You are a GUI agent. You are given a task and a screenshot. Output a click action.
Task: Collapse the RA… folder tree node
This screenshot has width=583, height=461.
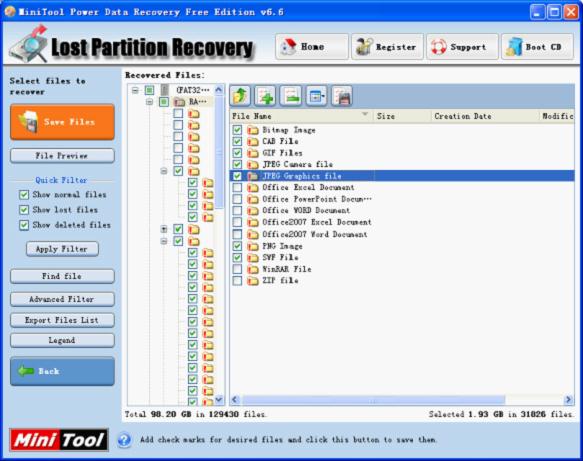click(x=149, y=102)
